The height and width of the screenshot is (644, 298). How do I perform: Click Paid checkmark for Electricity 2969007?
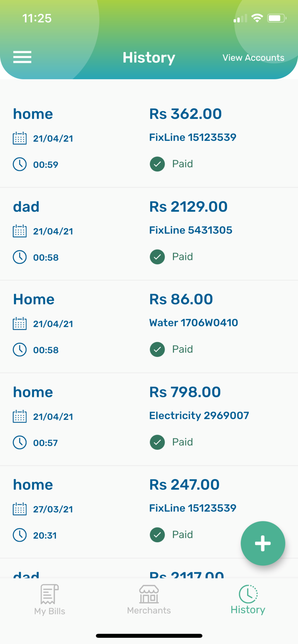157,442
